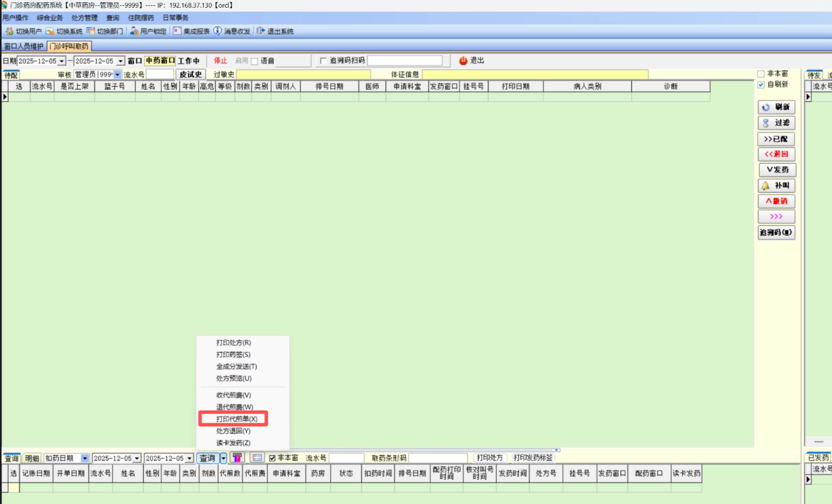Switch to 窗口人员维护 tab
Viewport: 832px width, 504px height.
click(24, 46)
